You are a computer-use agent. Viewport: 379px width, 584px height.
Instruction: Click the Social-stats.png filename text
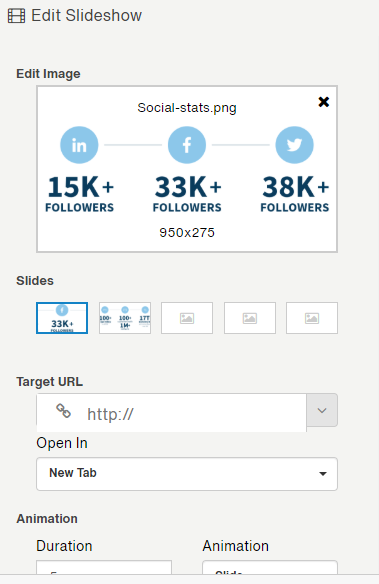187,108
